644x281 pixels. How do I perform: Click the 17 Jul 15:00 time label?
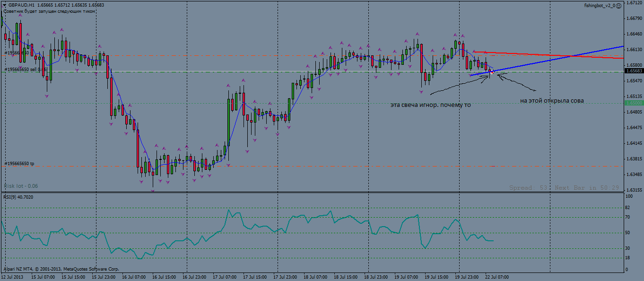tap(254, 277)
